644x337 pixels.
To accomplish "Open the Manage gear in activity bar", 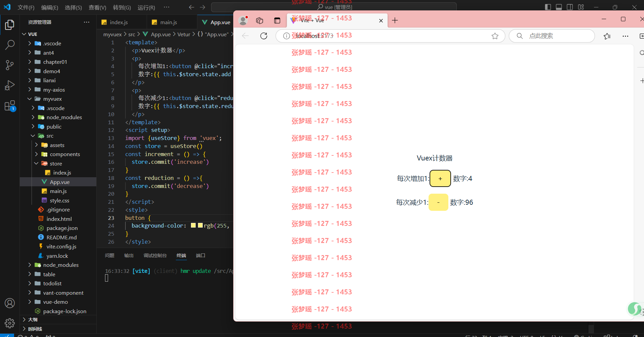I will [x=10, y=323].
